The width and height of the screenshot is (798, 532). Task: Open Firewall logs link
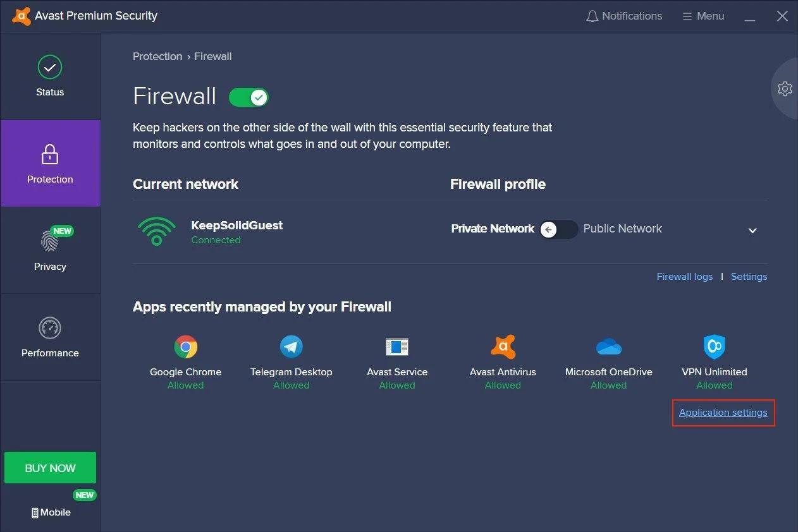coord(684,277)
